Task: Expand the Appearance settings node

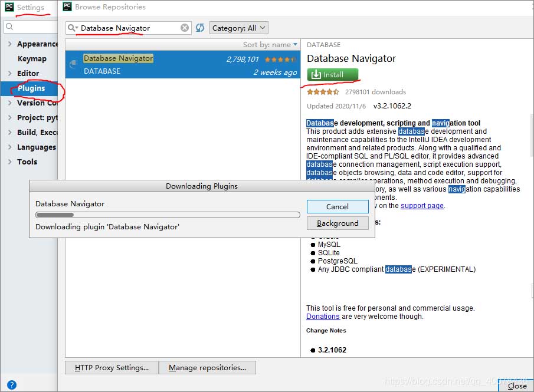Action: (10, 44)
